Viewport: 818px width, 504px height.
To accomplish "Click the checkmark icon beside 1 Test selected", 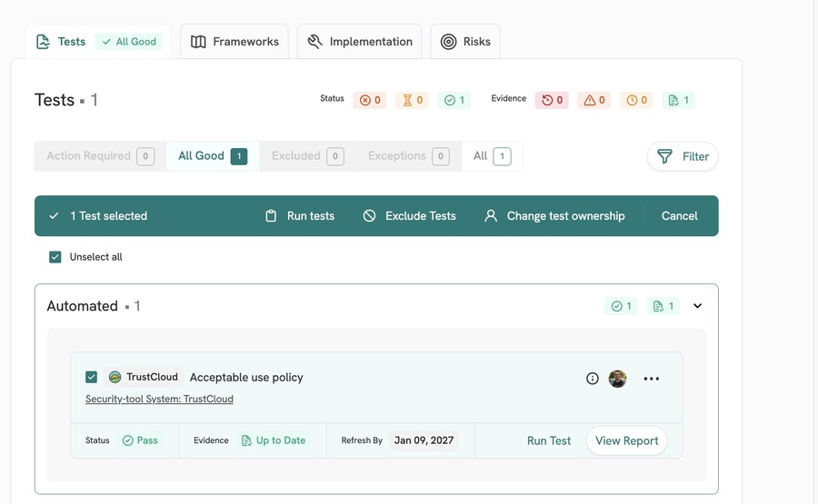I will 54,216.
